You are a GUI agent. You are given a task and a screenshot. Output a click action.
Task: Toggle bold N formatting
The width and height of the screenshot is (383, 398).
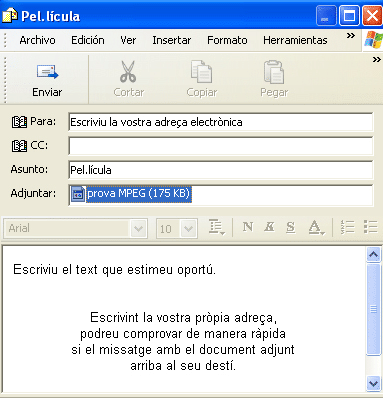pyautogui.click(x=248, y=227)
